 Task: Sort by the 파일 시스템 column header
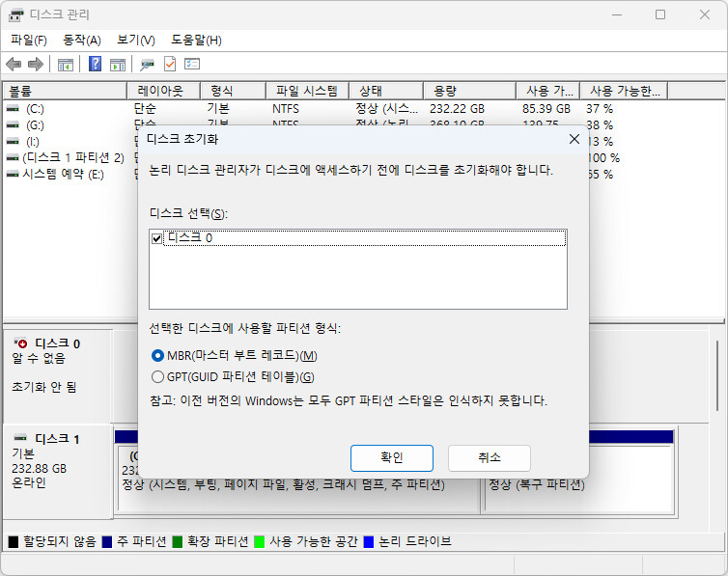click(307, 91)
